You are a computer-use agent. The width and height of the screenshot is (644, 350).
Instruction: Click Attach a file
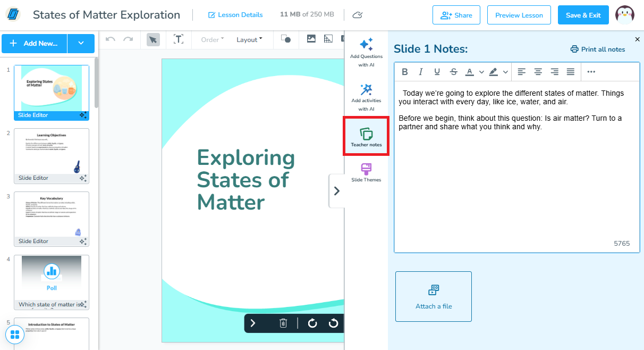click(434, 296)
